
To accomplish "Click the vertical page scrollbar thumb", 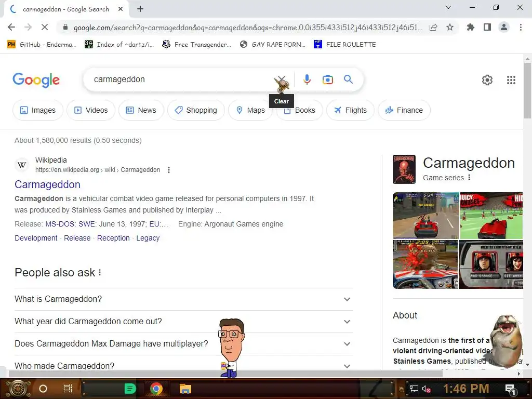I will click(527, 90).
